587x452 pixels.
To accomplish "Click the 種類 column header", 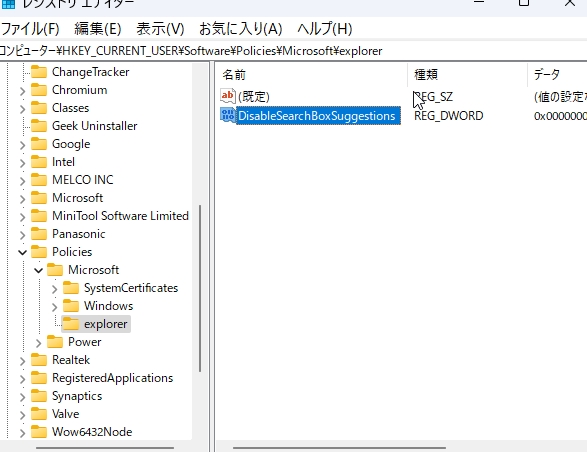I will [467, 75].
